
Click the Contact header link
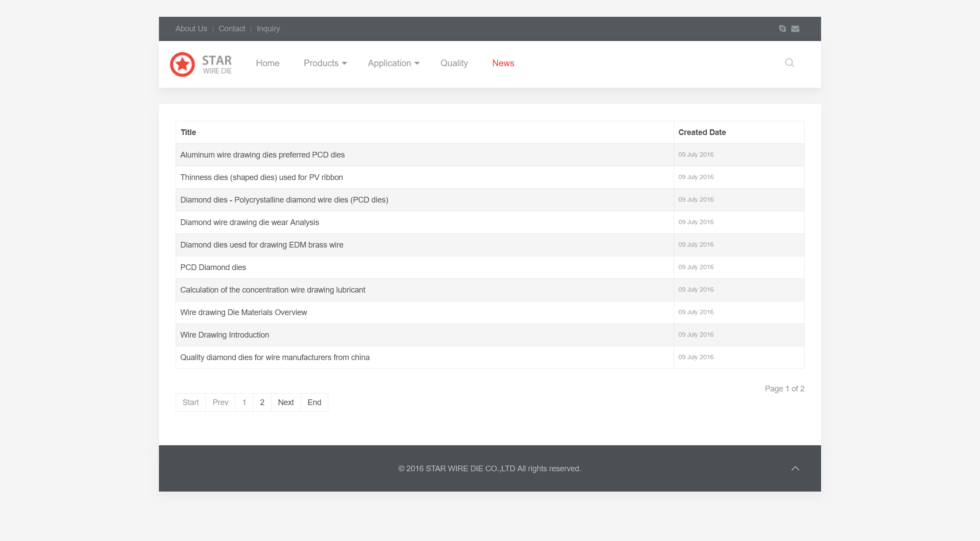[232, 29]
